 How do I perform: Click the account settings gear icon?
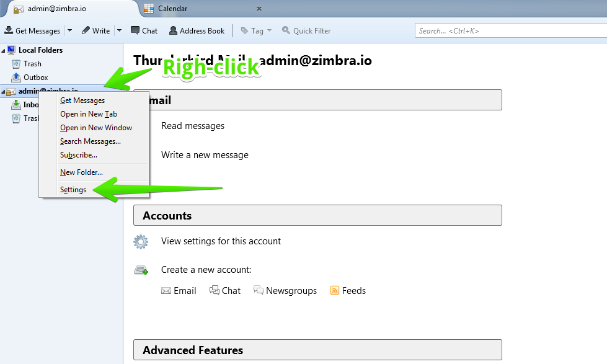(141, 242)
